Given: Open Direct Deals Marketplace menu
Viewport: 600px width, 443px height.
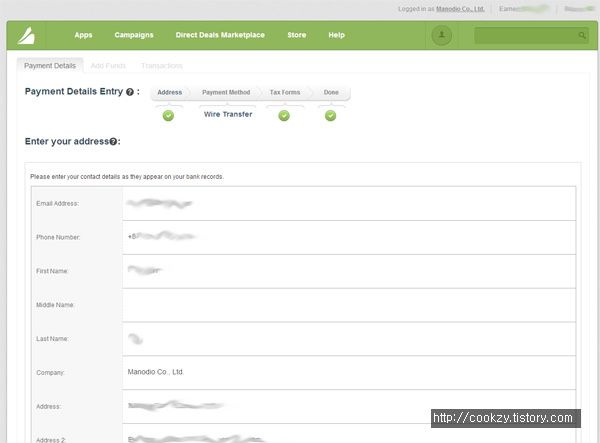Looking at the screenshot, I should click(220, 35).
